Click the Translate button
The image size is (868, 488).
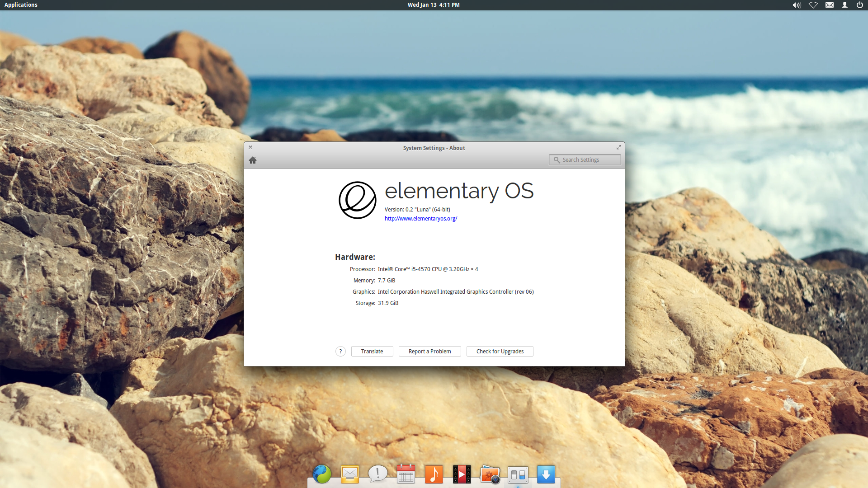point(372,352)
